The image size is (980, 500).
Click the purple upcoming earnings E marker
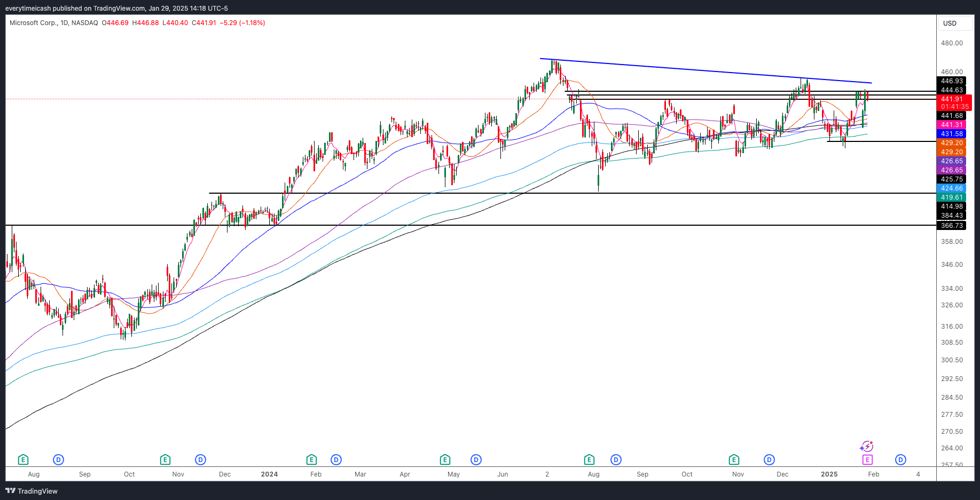point(867,459)
